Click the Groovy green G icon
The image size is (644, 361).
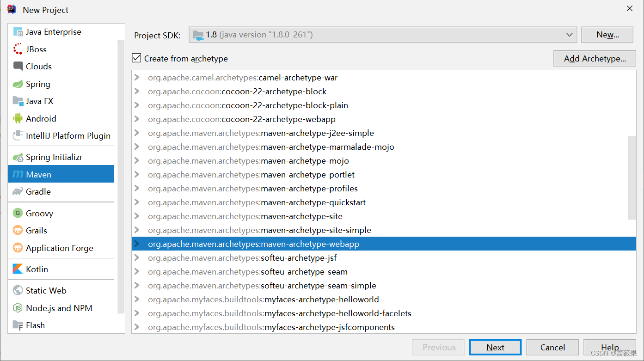(x=18, y=213)
